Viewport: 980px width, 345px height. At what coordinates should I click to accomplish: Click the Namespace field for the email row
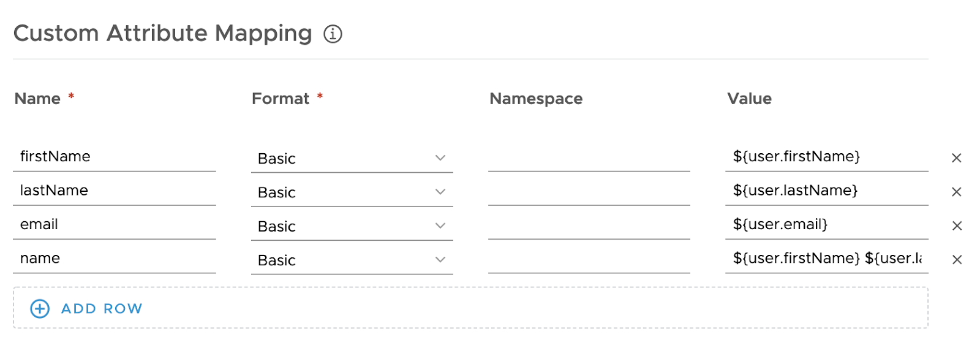click(589, 226)
